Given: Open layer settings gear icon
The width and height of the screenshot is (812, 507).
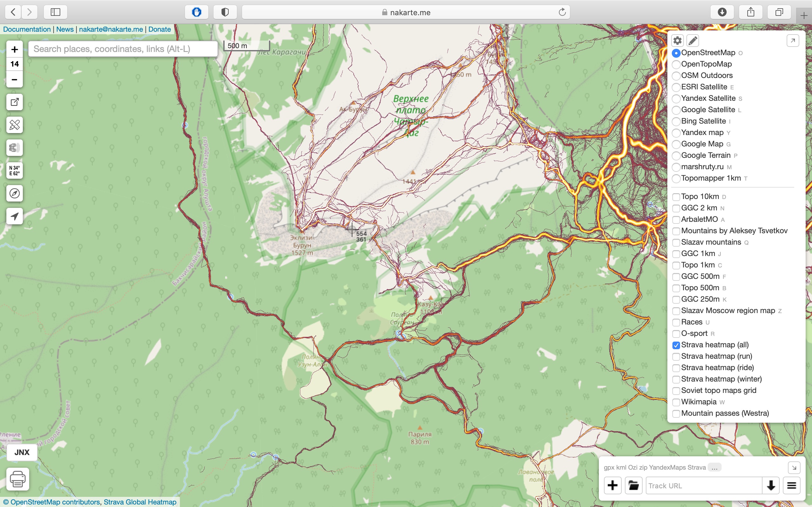Looking at the screenshot, I should point(677,41).
